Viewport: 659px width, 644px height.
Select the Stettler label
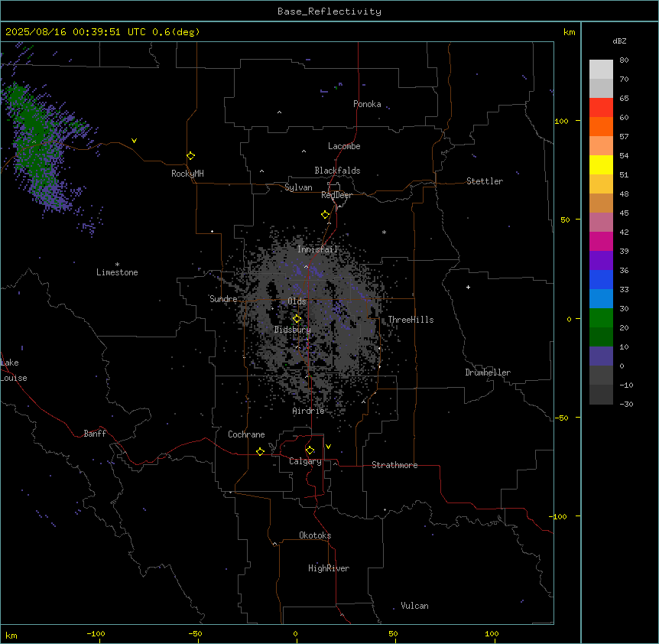point(485,181)
